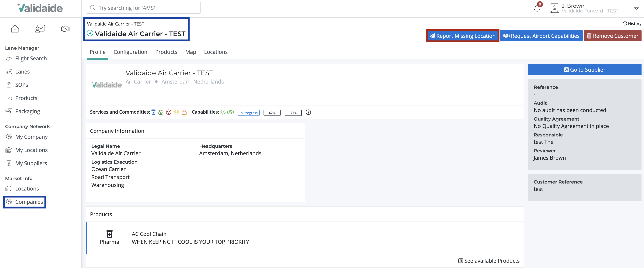Click the Ocean Carrier logistics entry
The image size is (644, 268).
[109, 169]
